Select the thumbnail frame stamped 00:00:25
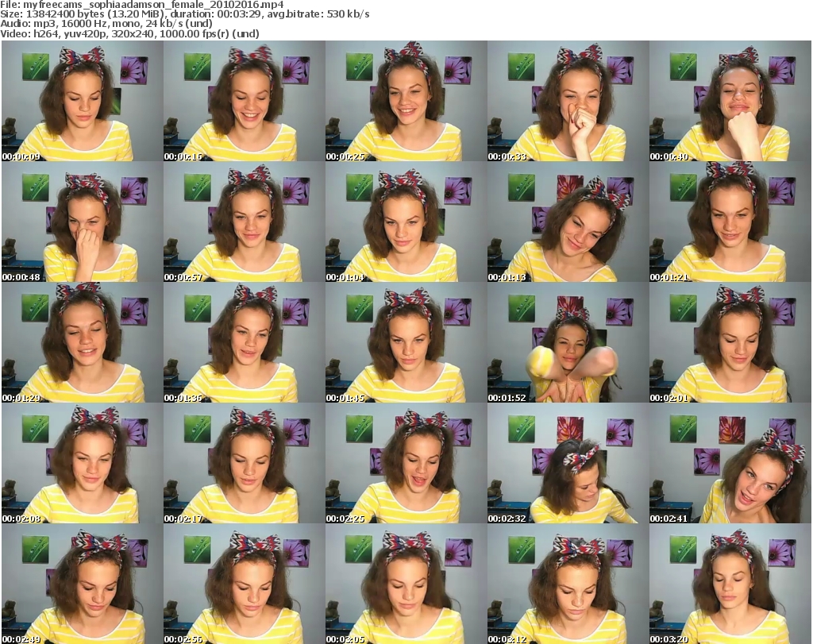Screen dimensions: 813x644 click(x=406, y=101)
